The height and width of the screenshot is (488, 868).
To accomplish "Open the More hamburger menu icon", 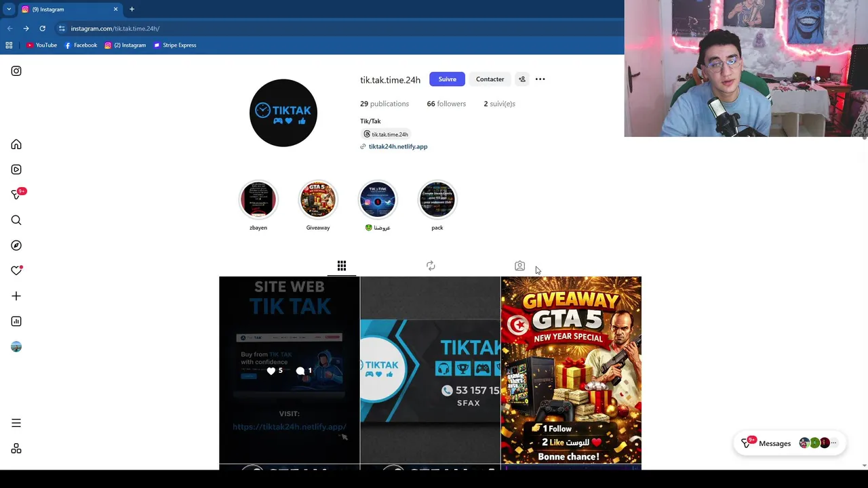I will point(16,423).
